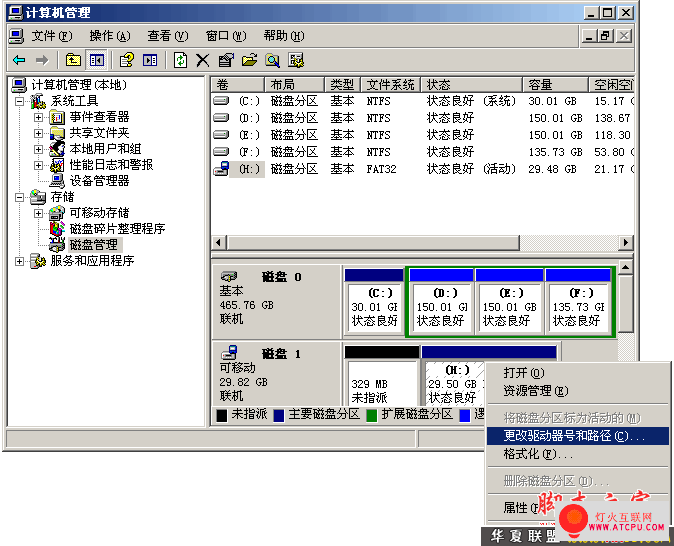Image resolution: width=674 pixels, height=546 pixels.
Task: Click the Up one level folder icon
Action: [74, 60]
